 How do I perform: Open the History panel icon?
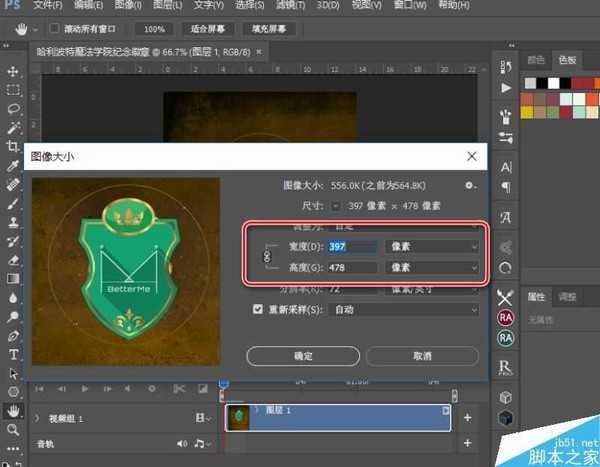[506, 70]
